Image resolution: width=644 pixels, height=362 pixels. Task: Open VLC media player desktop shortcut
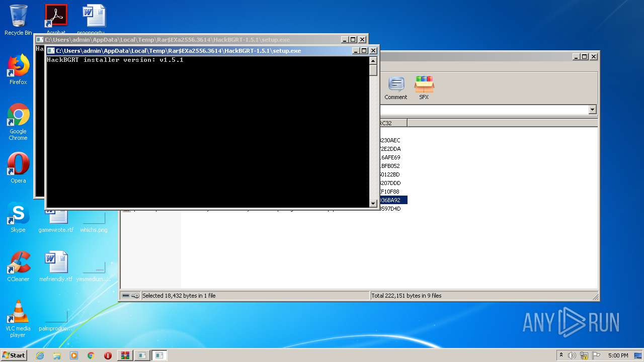[18, 319]
